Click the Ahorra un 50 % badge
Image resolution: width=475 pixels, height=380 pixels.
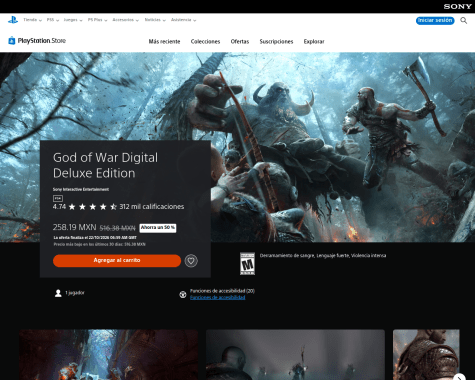click(x=158, y=228)
